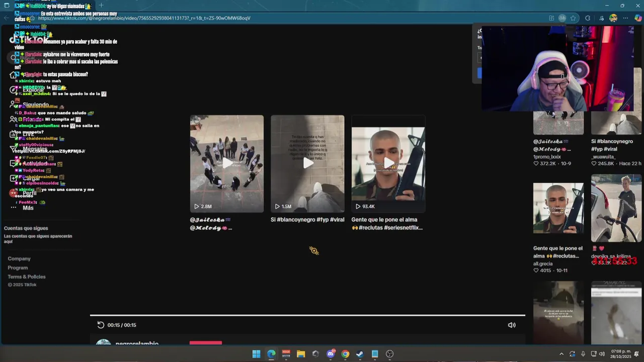This screenshot has height=362, width=644.
Task: Like the video with 245.8K hearts
Action: 594,163
